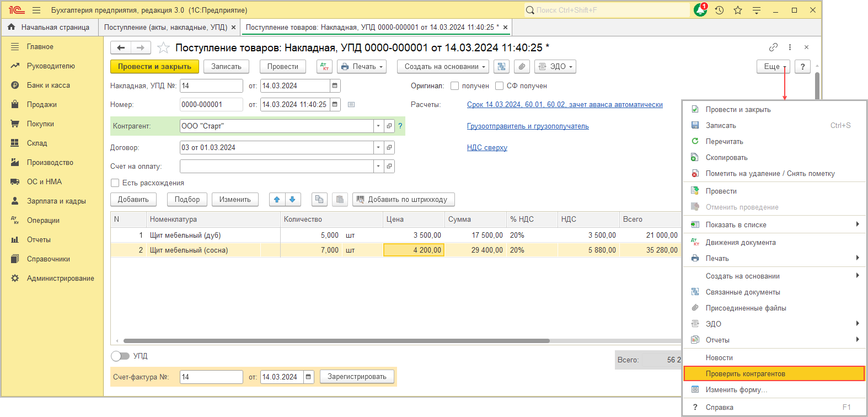
Task: Open НДС сверху link
Action: [487, 148]
